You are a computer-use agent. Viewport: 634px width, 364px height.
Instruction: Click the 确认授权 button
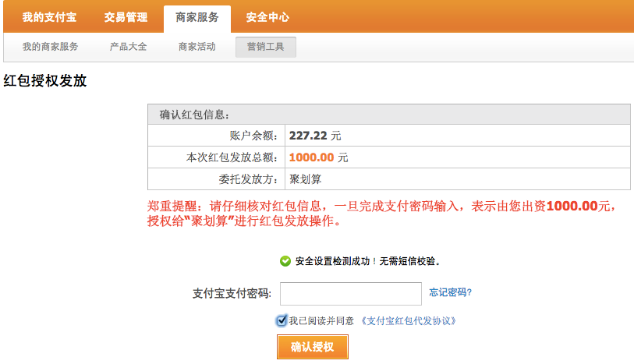(313, 347)
